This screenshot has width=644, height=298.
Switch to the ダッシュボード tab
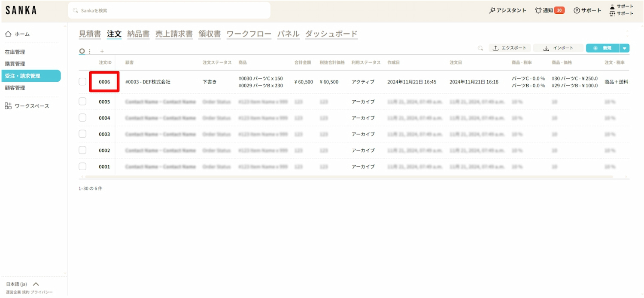point(331,34)
